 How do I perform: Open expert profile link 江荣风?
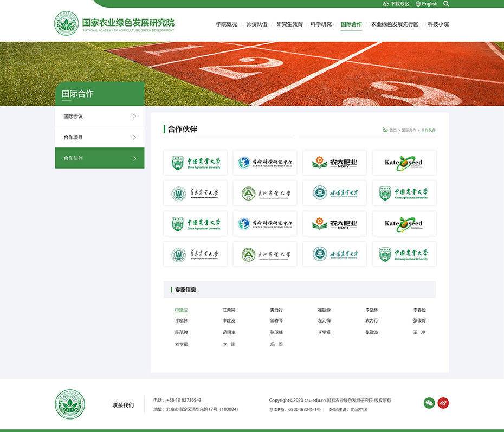coord(229,310)
